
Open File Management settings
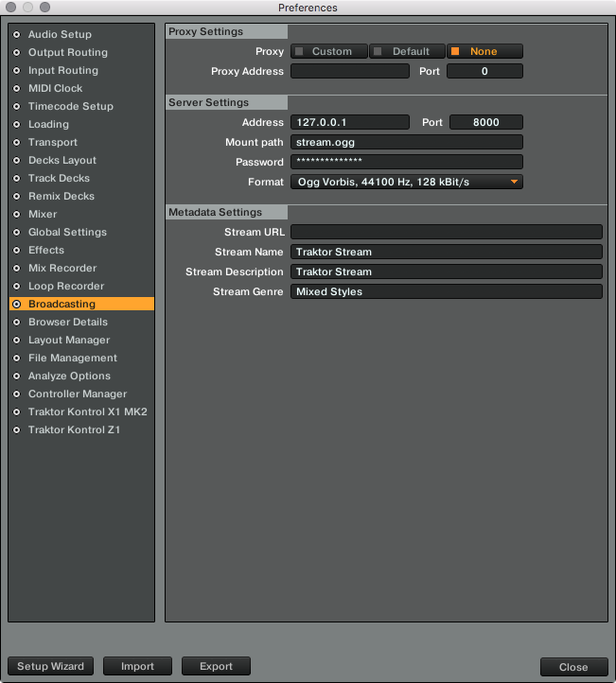[81, 358]
